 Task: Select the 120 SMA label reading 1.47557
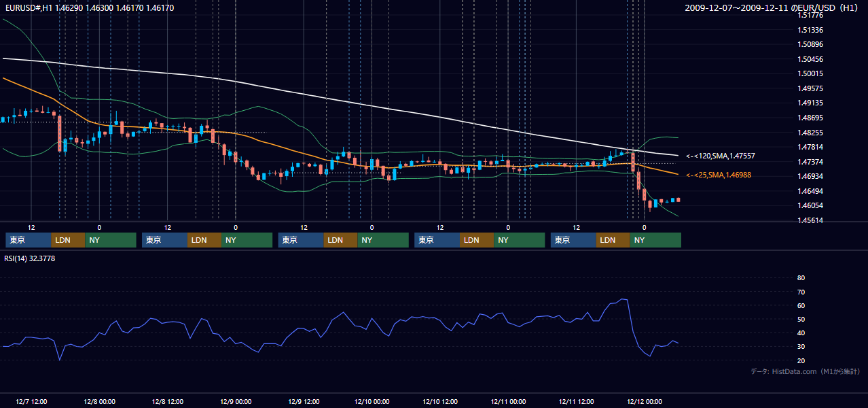(x=721, y=156)
